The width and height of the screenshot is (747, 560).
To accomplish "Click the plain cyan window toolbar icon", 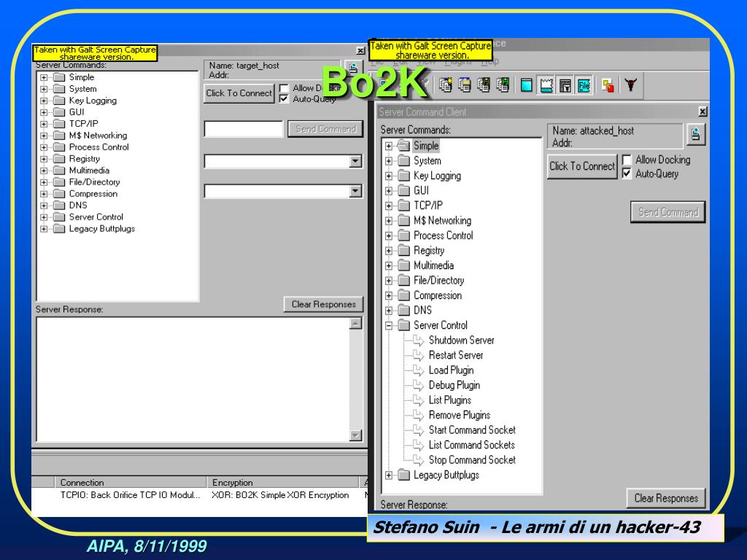I will pyautogui.click(x=527, y=86).
